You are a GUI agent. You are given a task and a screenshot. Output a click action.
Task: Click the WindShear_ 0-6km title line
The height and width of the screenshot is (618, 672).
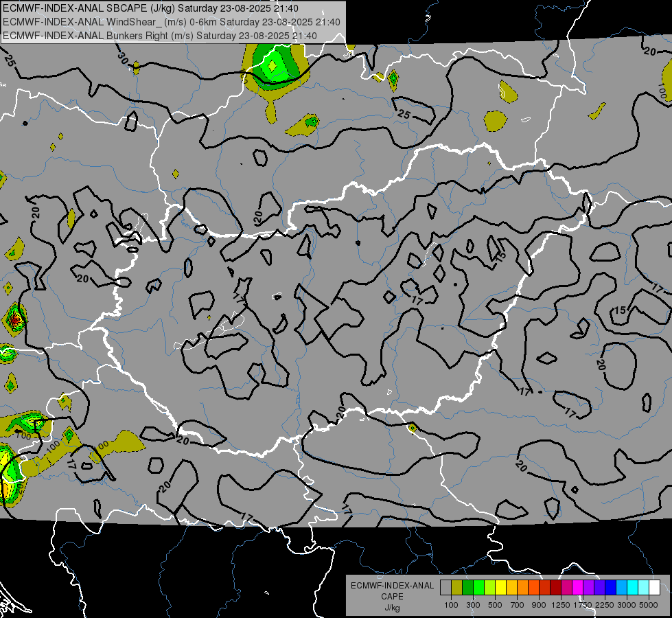(x=172, y=22)
